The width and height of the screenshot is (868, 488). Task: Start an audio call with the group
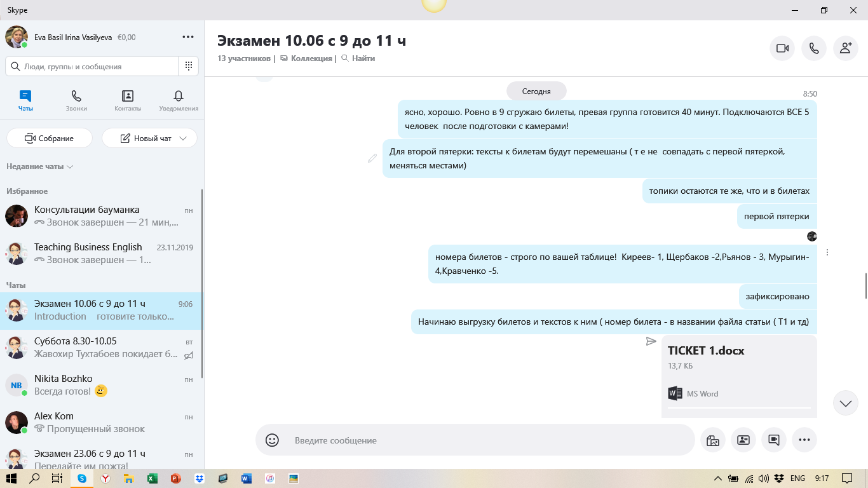(x=814, y=48)
